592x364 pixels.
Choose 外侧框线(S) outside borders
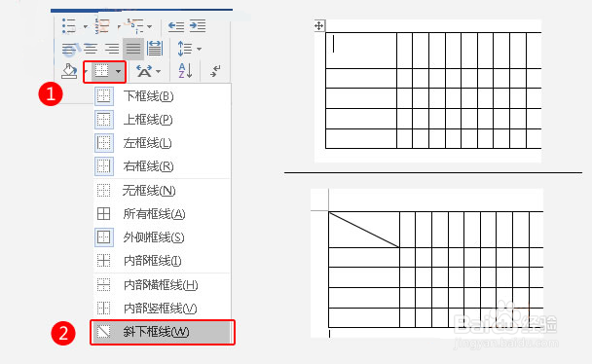(x=163, y=237)
